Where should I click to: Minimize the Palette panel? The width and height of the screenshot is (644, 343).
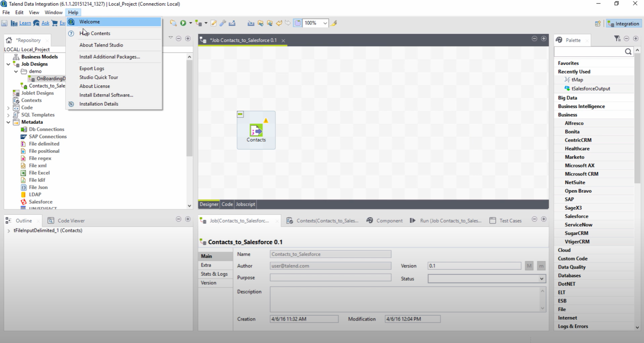coord(626,38)
